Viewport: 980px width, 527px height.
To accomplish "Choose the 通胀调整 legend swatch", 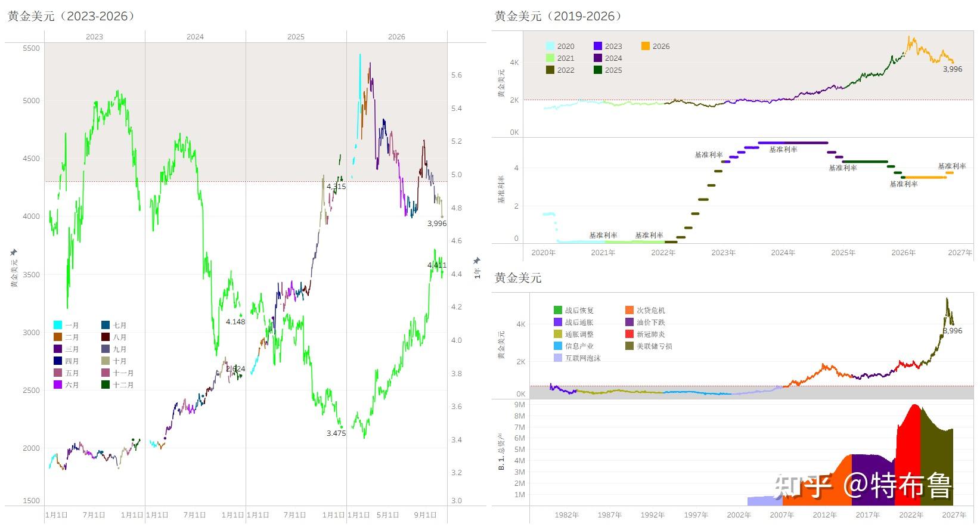I will [x=558, y=334].
